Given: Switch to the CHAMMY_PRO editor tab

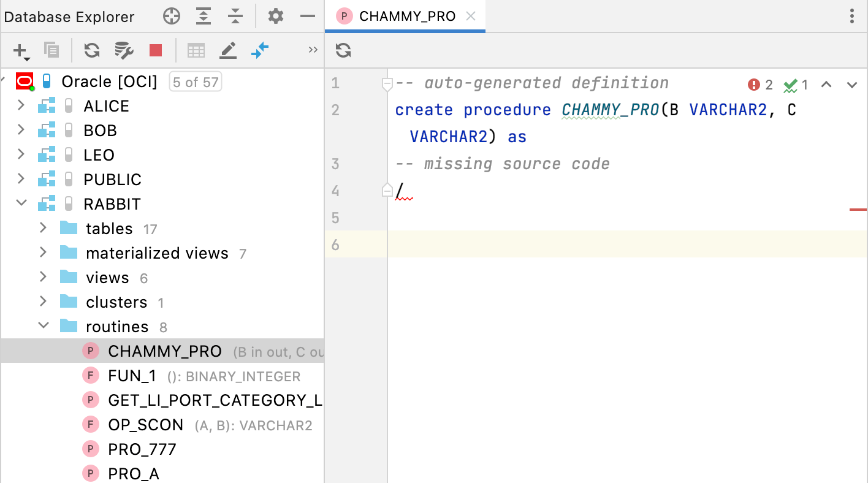Looking at the screenshot, I should [407, 17].
